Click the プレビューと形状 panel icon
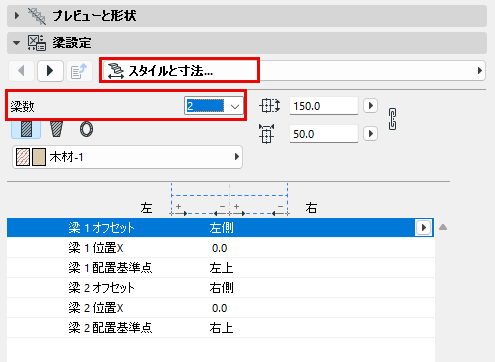The image size is (495, 362). click(x=37, y=16)
